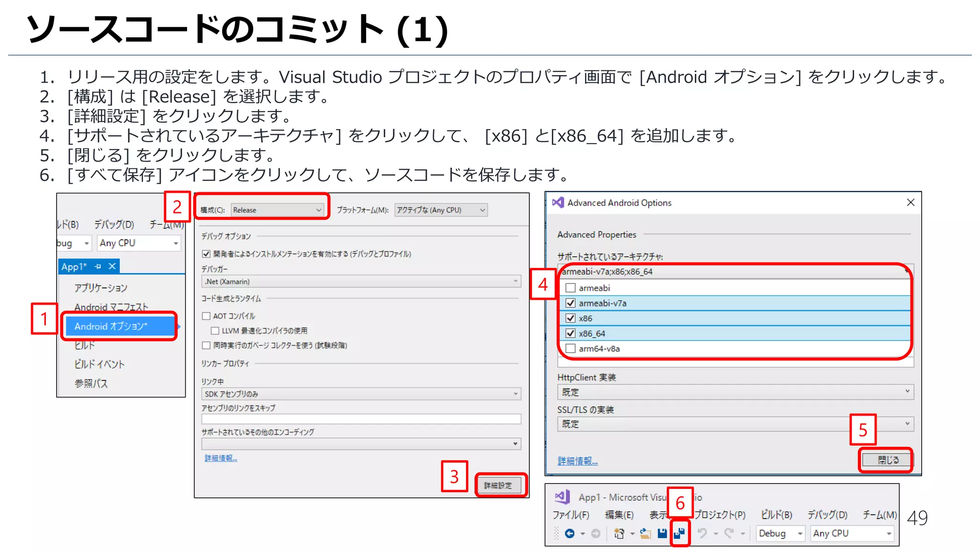Close the Advanced Android Options dialog with X

pyautogui.click(x=911, y=202)
